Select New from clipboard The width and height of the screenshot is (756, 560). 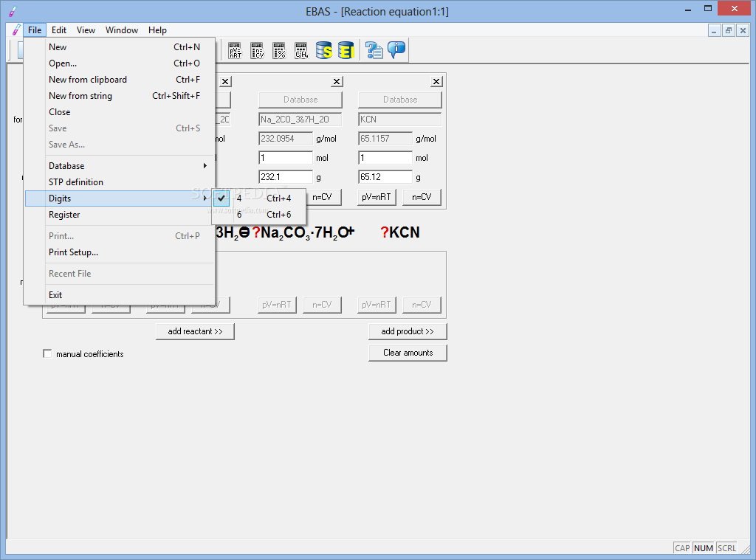[x=120, y=80]
